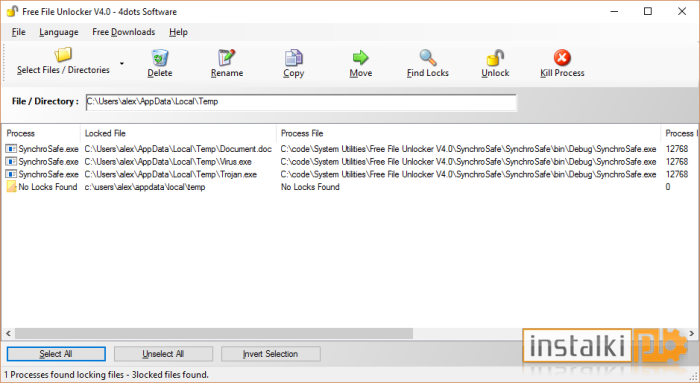Open the Help menu
The image size is (700, 383).
tap(178, 32)
